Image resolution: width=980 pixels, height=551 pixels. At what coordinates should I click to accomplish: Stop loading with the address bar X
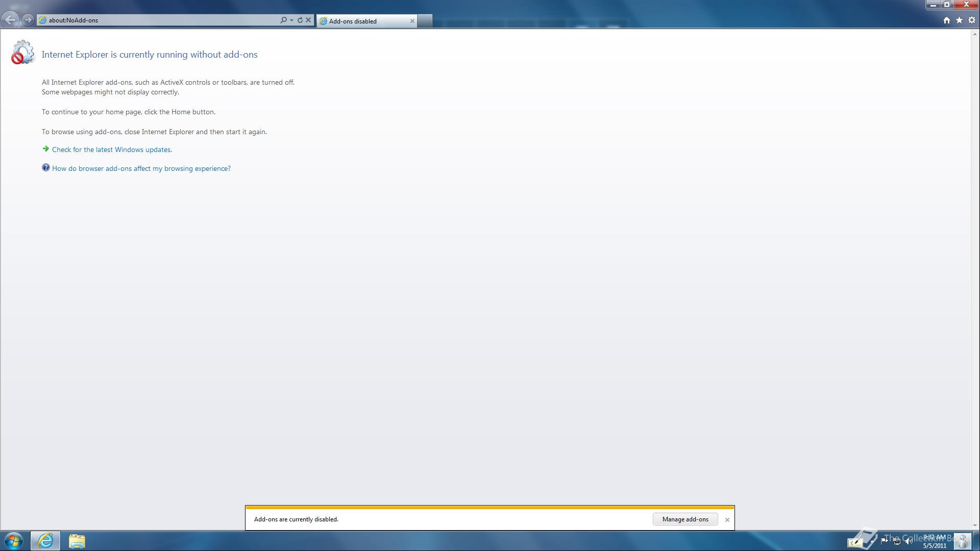coord(308,20)
